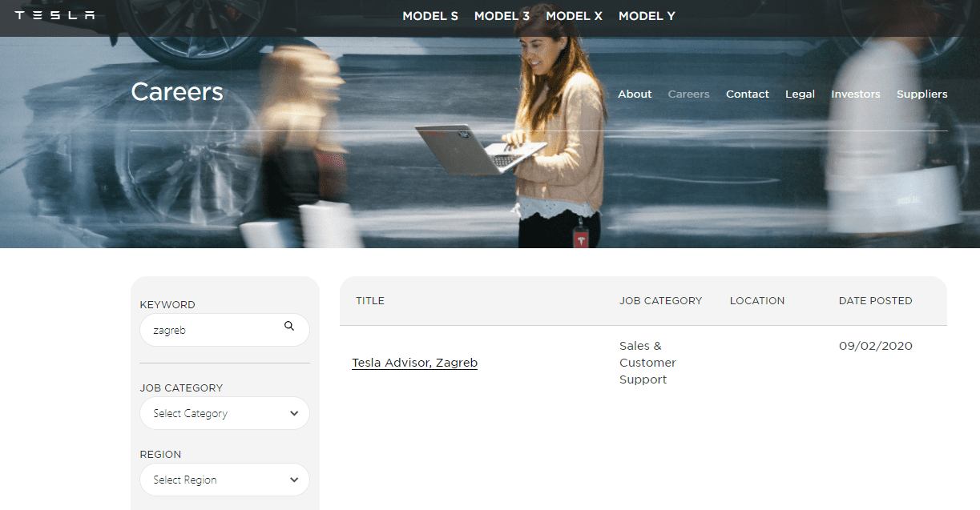980x510 pixels.
Task: Click the 09/02/2020 date cell
Action: coord(876,346)
